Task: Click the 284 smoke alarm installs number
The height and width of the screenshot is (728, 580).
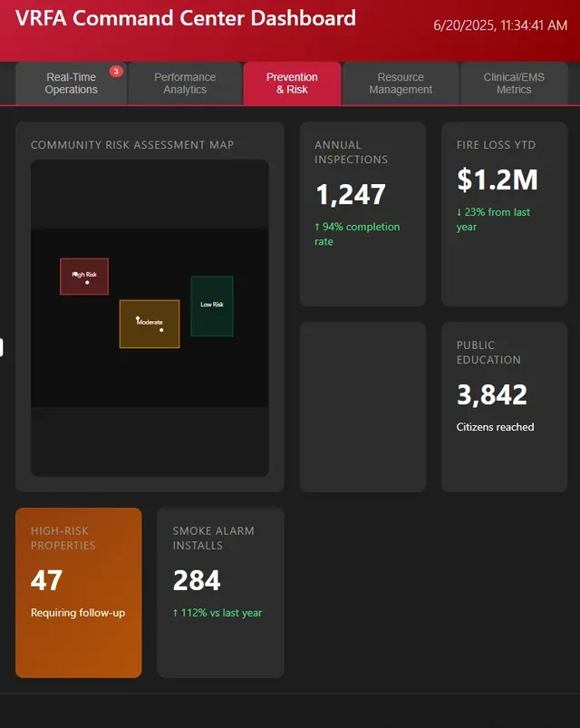Action: (197, 580)
